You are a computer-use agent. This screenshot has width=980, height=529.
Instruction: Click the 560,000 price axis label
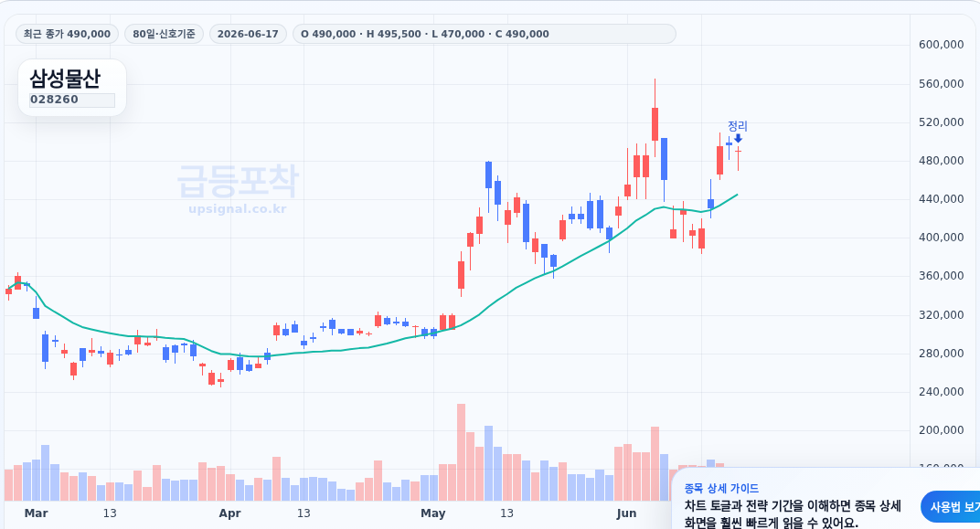pyautogui.click(x=941, y=84)
